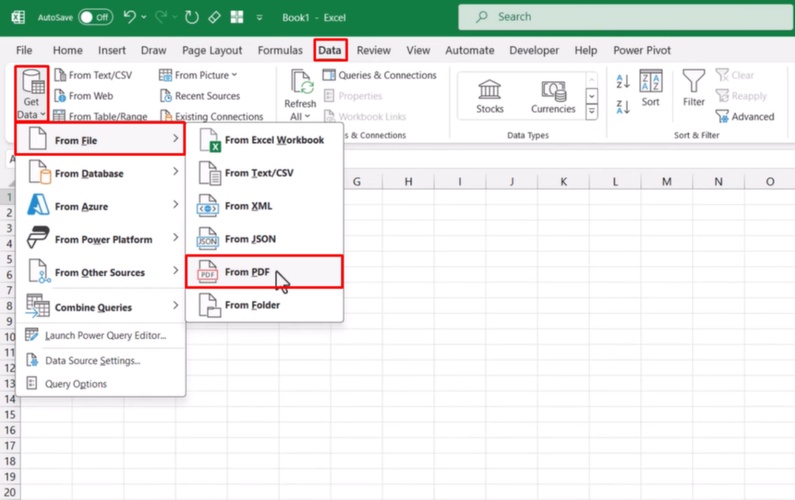Expand the From File submenu
795x500 pixels.
coord(100,138)
